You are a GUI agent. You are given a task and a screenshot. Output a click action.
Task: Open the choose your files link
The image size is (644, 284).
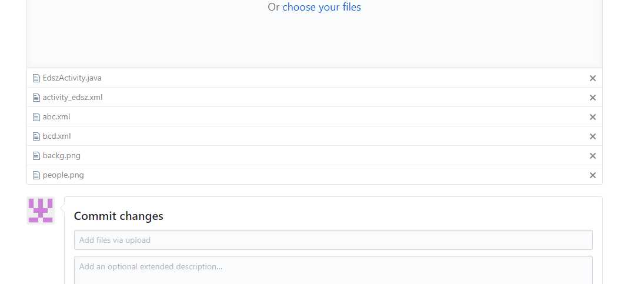click(322, 7)
